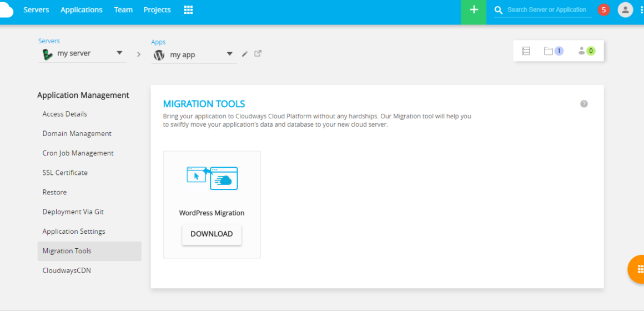
Task: Expand the my server dropdown
Action: click(119, 53)
